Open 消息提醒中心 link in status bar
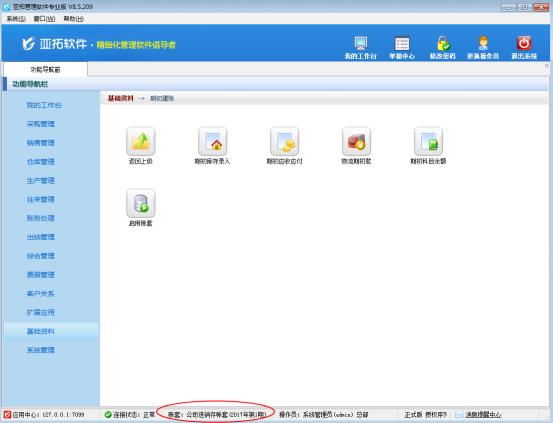The height and width of the screenshot is (423, 553). [483, 415]
